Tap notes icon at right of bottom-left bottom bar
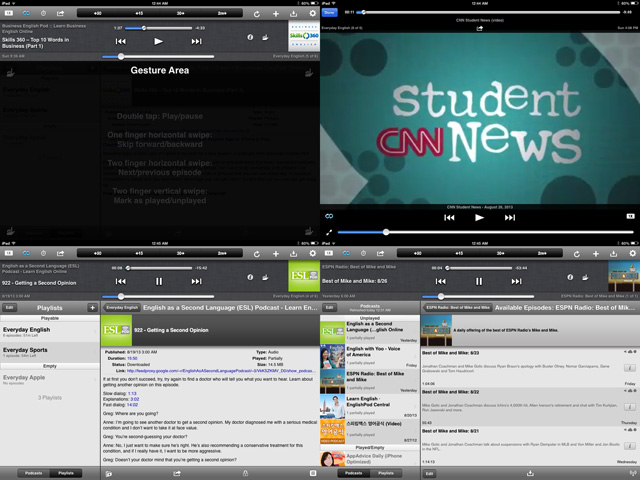The image size is (640, 480). 313,473
